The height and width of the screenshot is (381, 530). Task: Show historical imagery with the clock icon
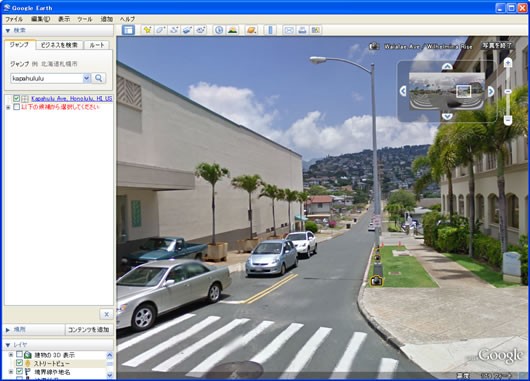point(219,30)
